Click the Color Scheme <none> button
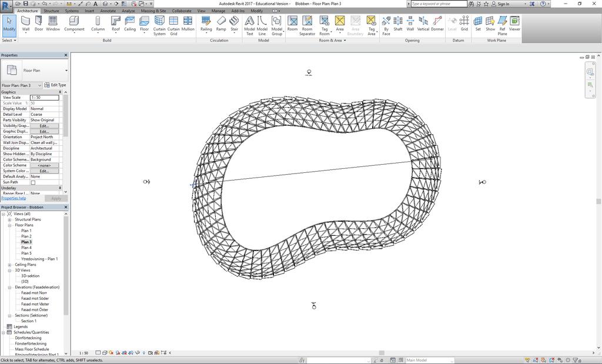 (44, 165)
